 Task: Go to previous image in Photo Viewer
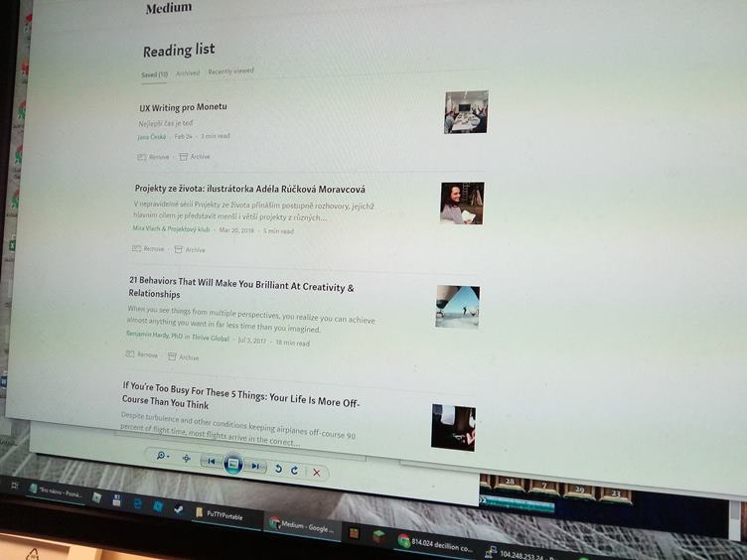click(211, 461)
